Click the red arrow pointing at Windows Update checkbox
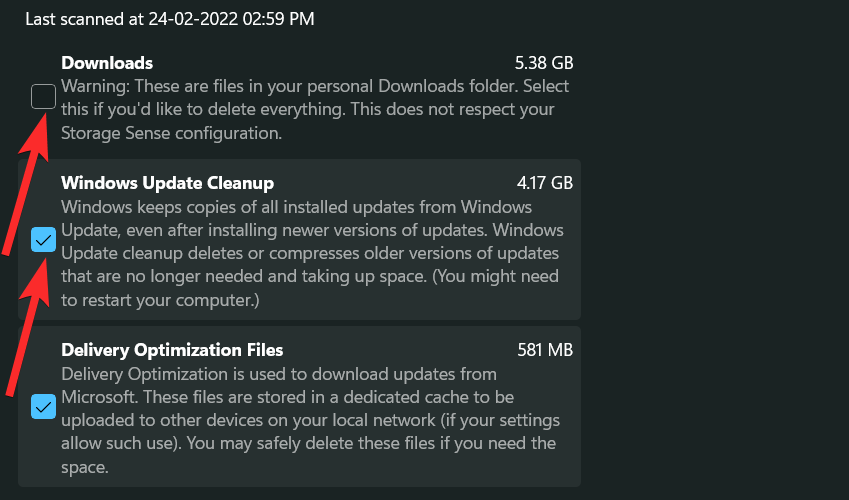849x500 pixels. (27, 300)
